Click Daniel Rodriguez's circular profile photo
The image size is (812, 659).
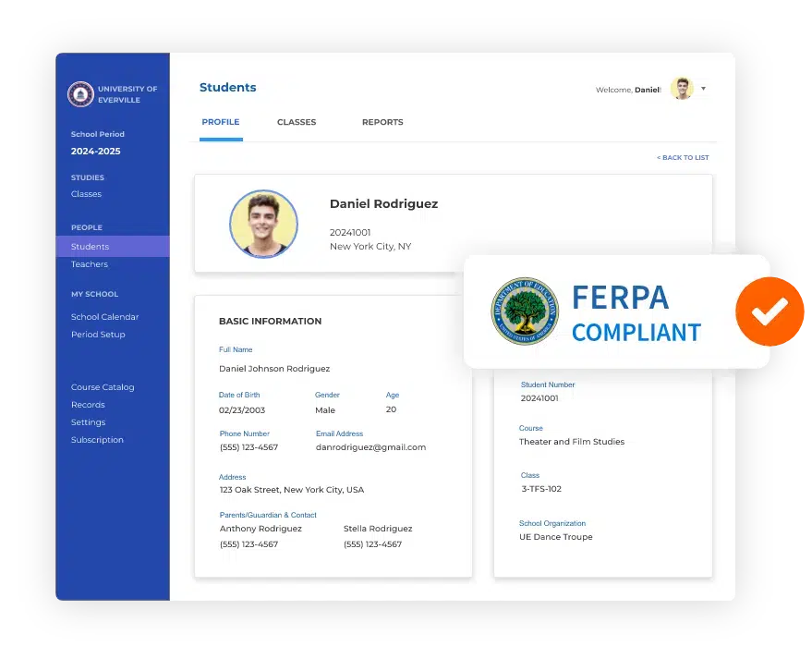coord(263,224)
